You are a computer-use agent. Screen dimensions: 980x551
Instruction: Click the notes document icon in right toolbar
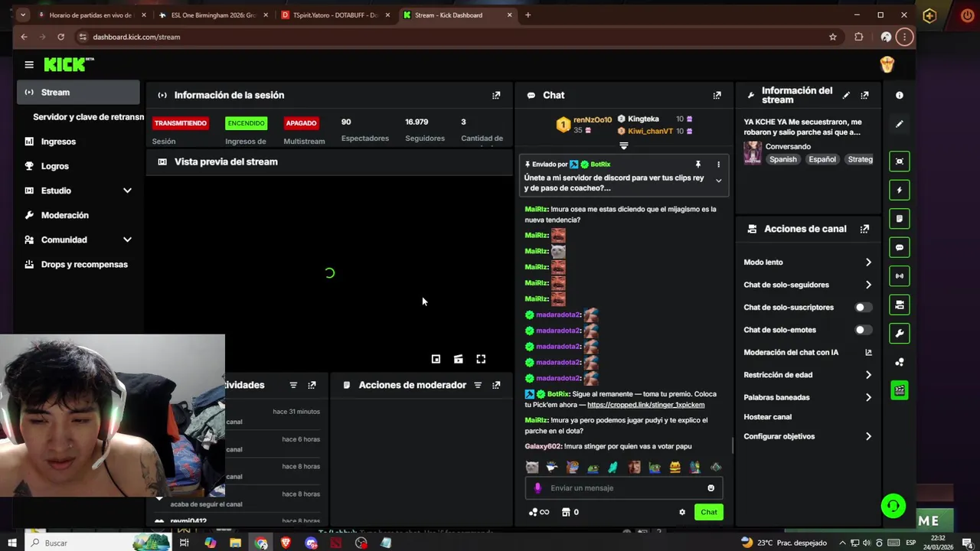coord(900,218)
